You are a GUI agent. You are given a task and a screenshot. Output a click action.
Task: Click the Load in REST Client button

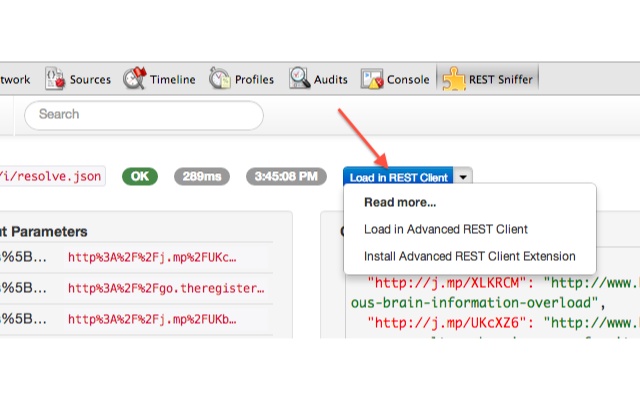coord(398,176)
